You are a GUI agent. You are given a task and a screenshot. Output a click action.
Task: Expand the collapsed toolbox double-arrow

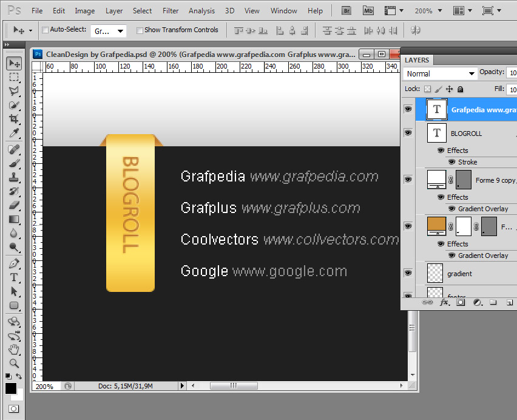pos(7,44)
